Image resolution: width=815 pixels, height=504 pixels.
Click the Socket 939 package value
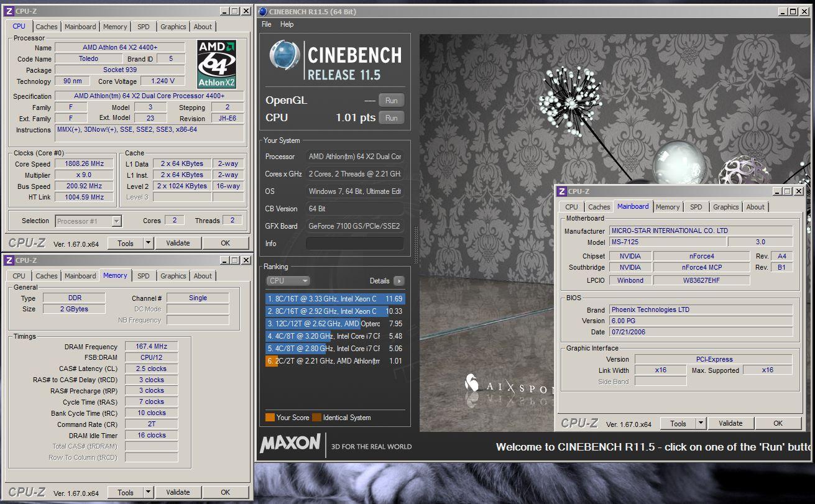tap(119, 70)
